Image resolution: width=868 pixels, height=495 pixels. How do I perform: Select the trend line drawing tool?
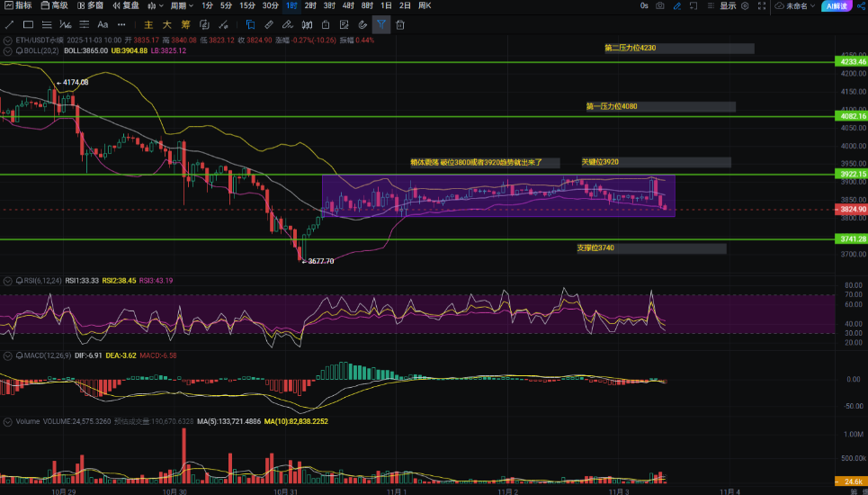pos(10,24)
